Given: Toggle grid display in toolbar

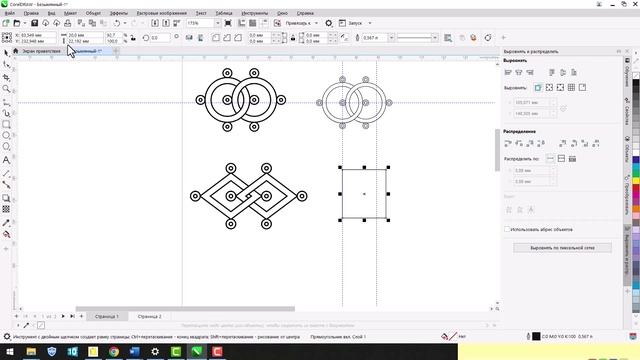Looking at the screenshot, I should [x=253, y=23].
